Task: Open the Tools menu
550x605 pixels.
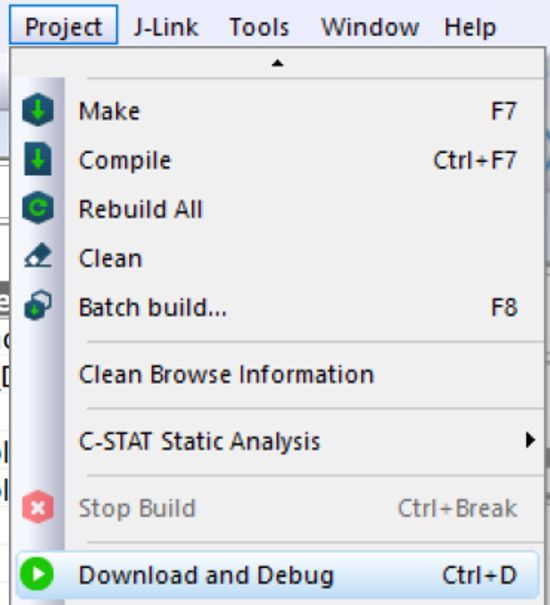Action: pos(259,27)
